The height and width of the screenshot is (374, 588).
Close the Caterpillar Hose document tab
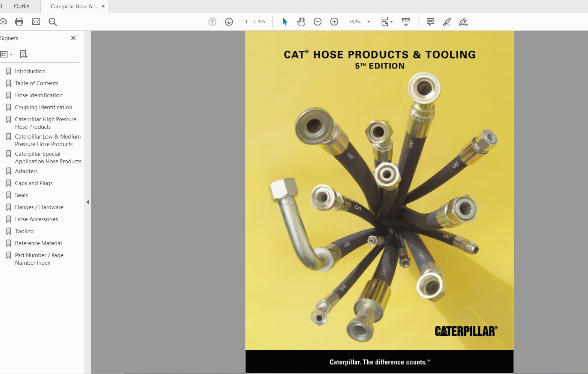(x=103, y=6)
